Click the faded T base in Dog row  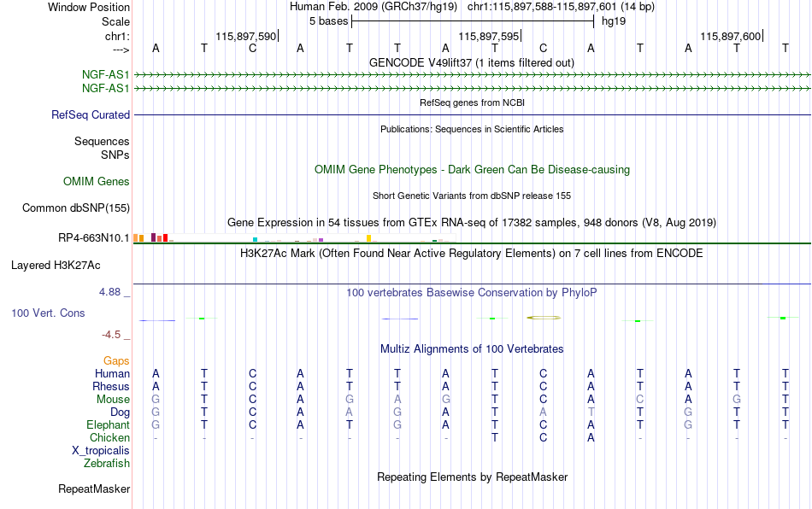click(x=591, y=412)
